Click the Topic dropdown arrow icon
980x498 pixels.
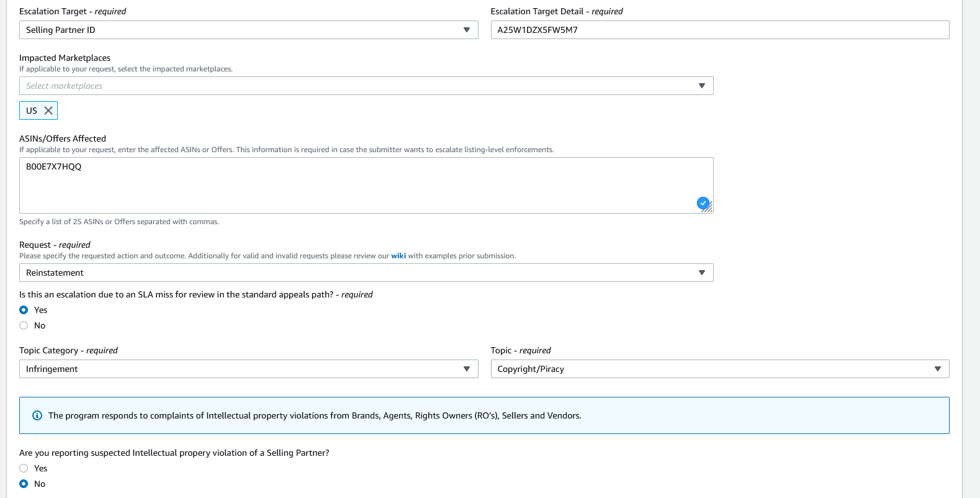(938, 369)
